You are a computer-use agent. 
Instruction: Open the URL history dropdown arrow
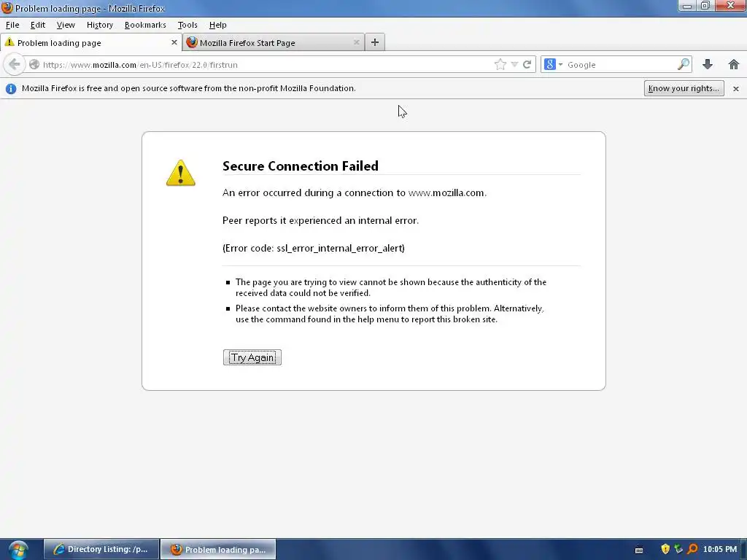[x=514, y=64]
